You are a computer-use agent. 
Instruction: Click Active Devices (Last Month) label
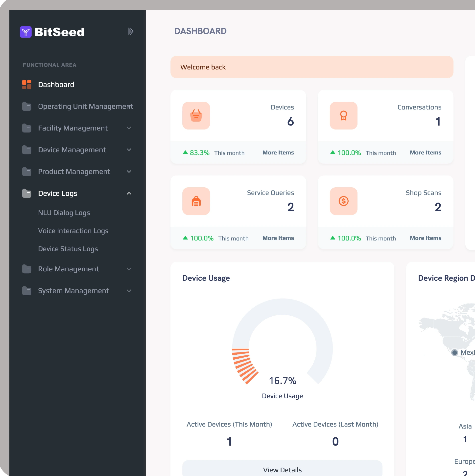pyautogui.click(x=335, y=424)
